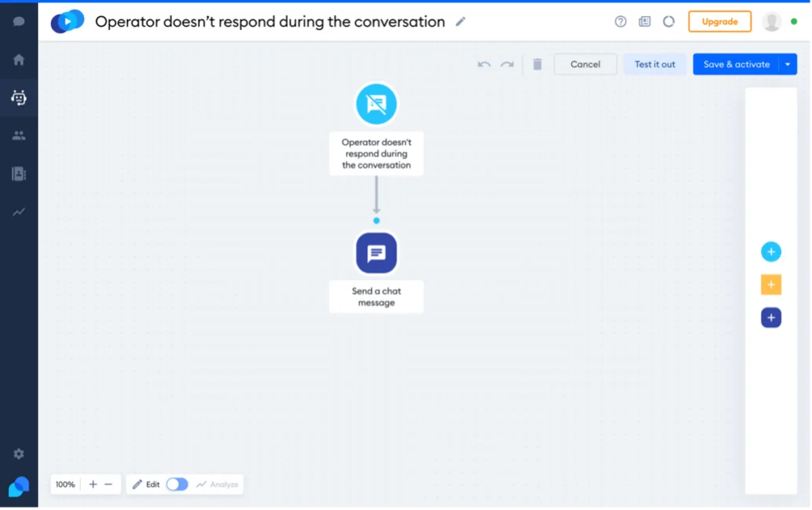This screenshot has height=510, width=812.
Task: Click the Cancel button
Action: [x=585, y=64]
